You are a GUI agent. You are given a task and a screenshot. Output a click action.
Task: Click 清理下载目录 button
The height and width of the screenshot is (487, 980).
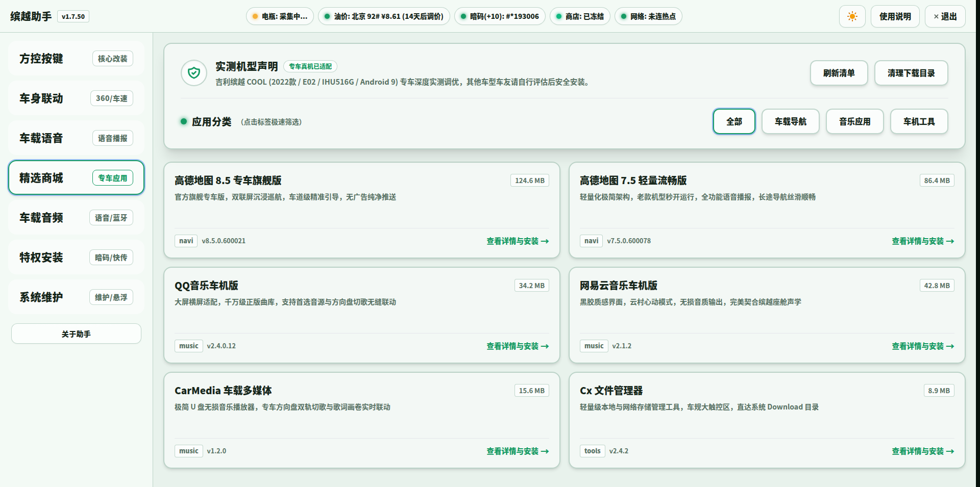click(911, 73)
